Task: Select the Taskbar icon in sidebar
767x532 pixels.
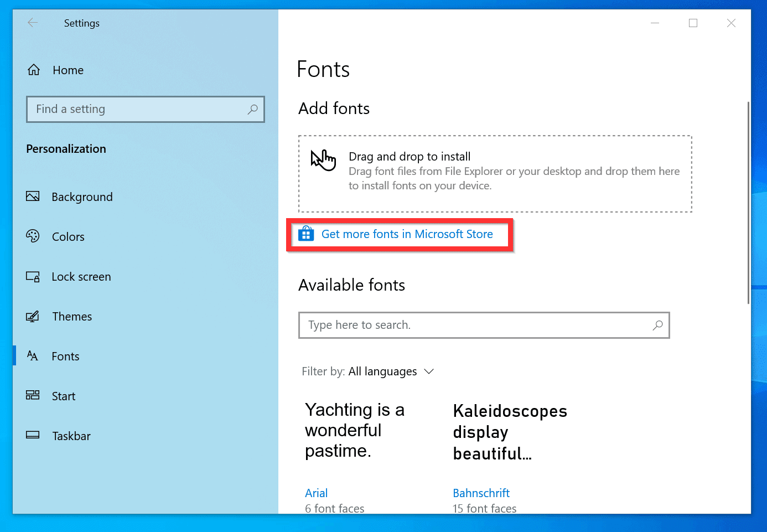Action: [x=33, y=436]
